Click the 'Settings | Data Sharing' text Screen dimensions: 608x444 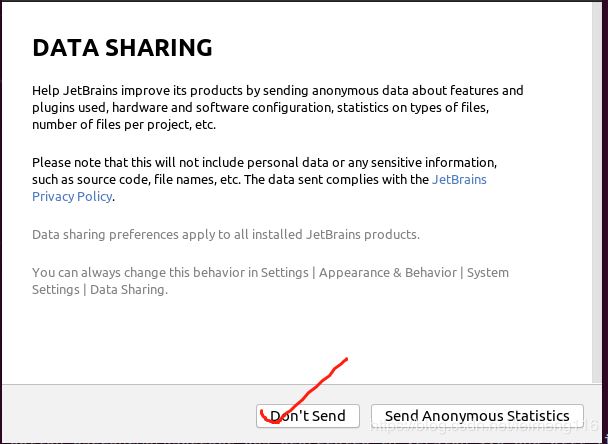point(100,290)
